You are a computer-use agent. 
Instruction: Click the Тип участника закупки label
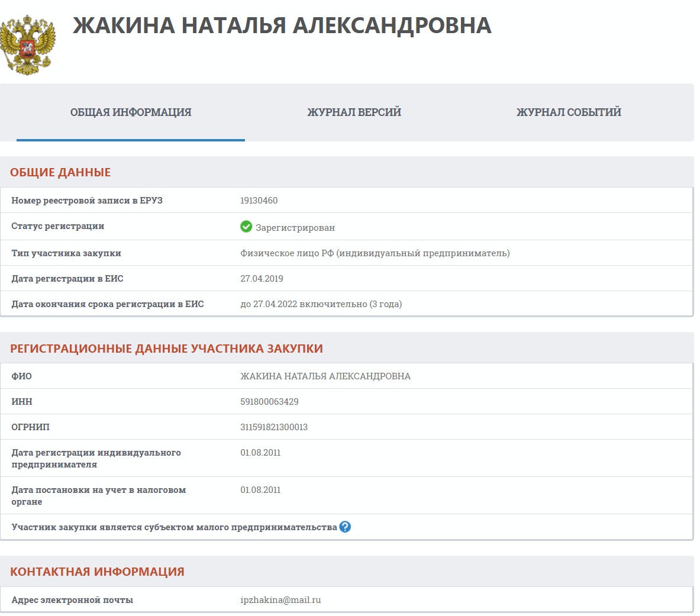click(x=66, y=253)
